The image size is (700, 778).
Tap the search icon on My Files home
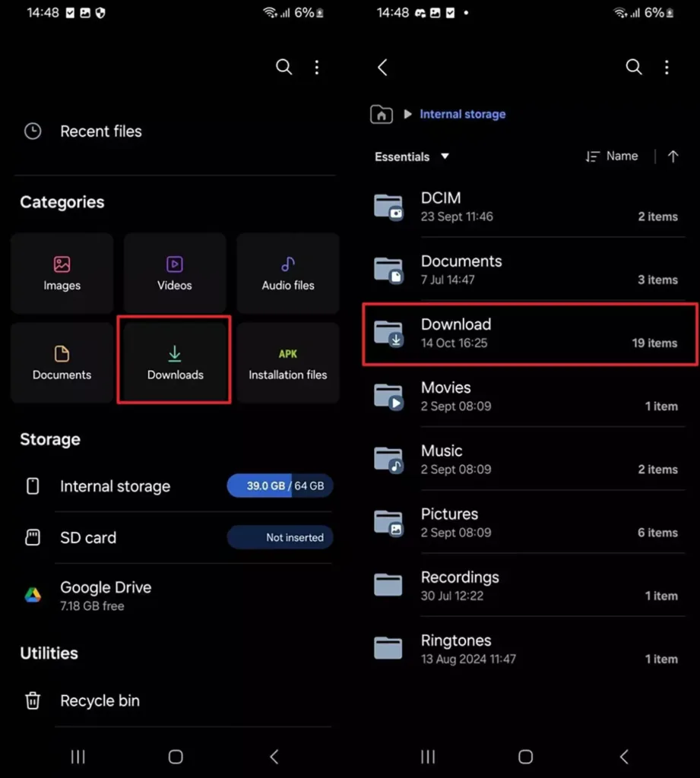tap(284, 67)
